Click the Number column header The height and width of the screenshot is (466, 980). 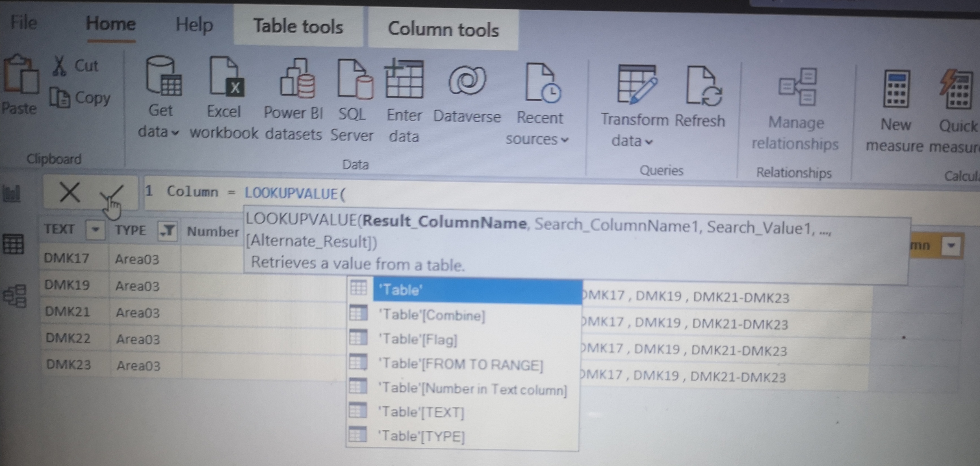click(212, 232)
